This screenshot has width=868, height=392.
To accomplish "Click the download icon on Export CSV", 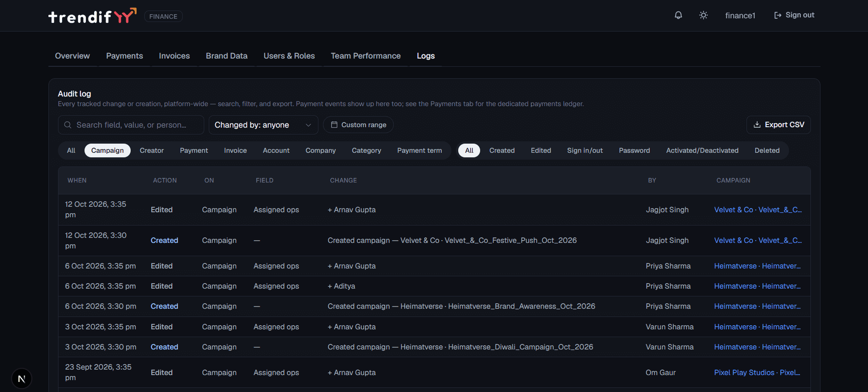I will [757, 124].
